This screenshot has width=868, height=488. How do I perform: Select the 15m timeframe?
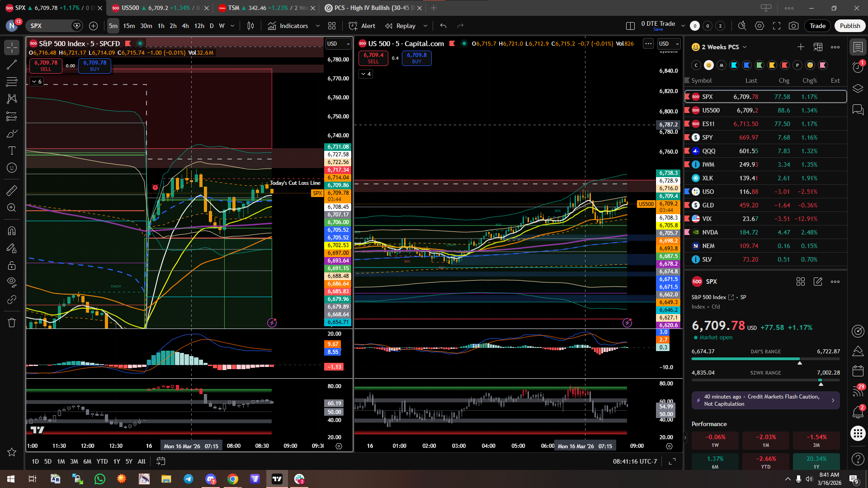point(129,26)
